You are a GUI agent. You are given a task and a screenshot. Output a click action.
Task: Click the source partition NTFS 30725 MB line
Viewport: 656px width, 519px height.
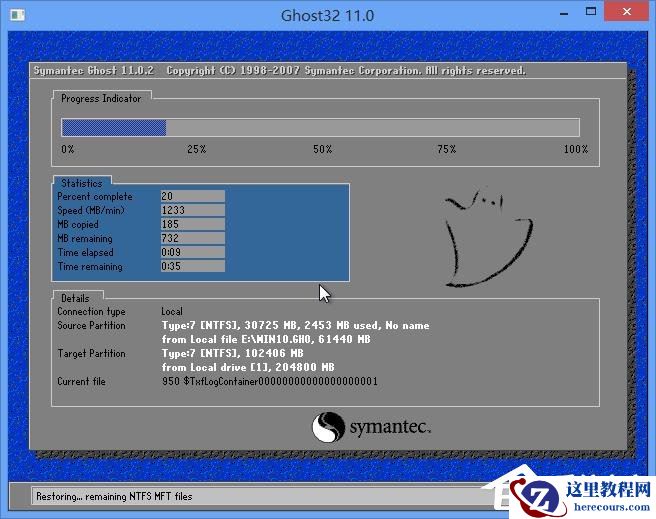click(x=295, y=325)
